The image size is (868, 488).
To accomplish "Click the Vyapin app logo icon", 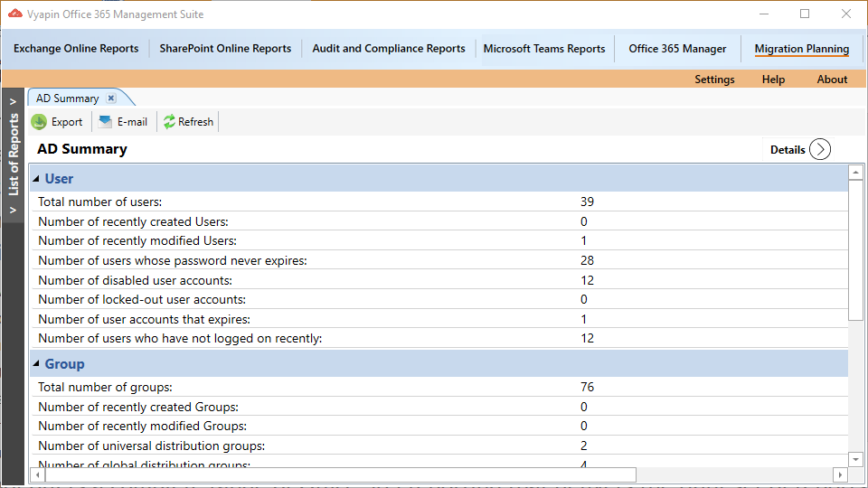I will click(x=14, y=14).
